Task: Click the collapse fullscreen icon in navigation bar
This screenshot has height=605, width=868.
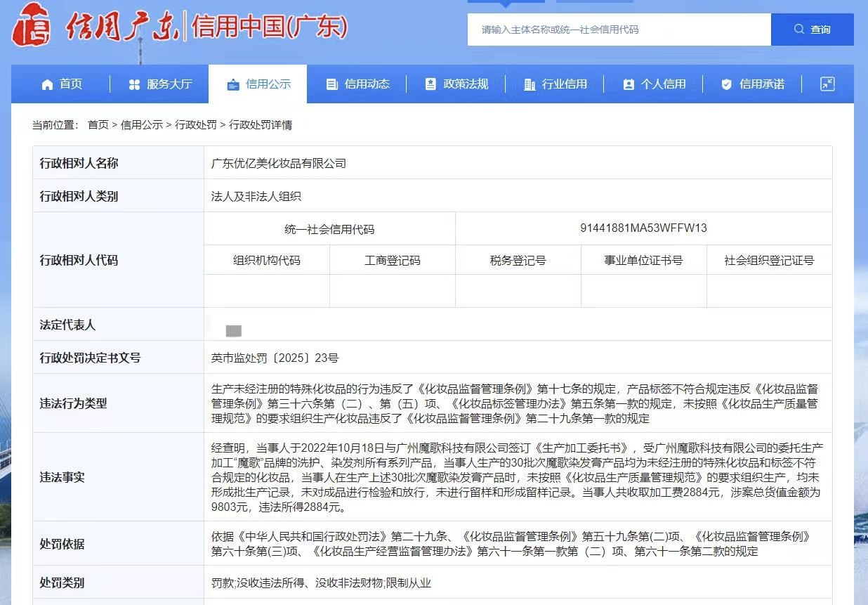Action: 827,84
